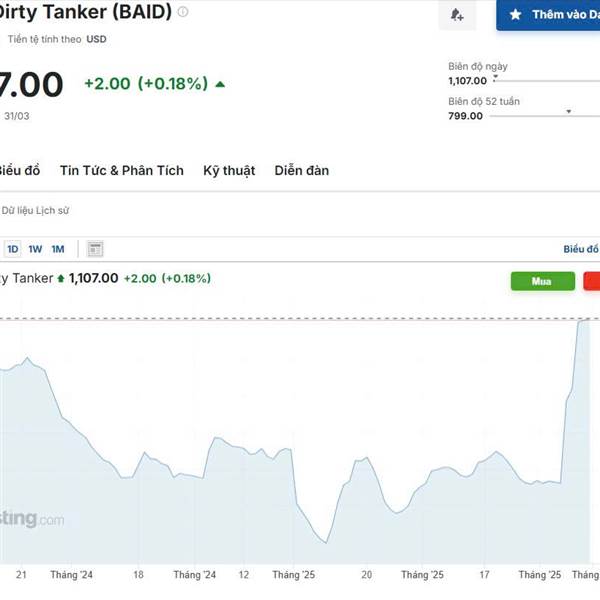600x600 pixels.
Task: Click the Thêm vào Danh mục button
Action: [548, 15]
